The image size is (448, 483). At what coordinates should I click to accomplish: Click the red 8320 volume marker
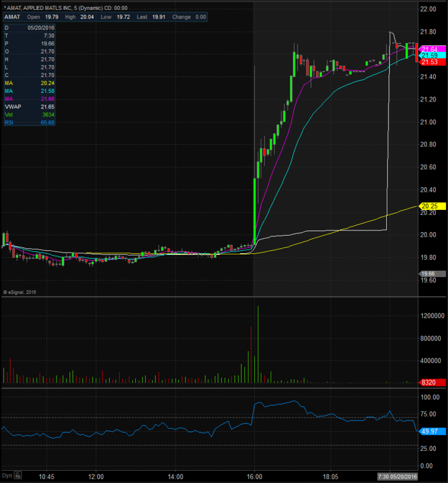[429, 382]
